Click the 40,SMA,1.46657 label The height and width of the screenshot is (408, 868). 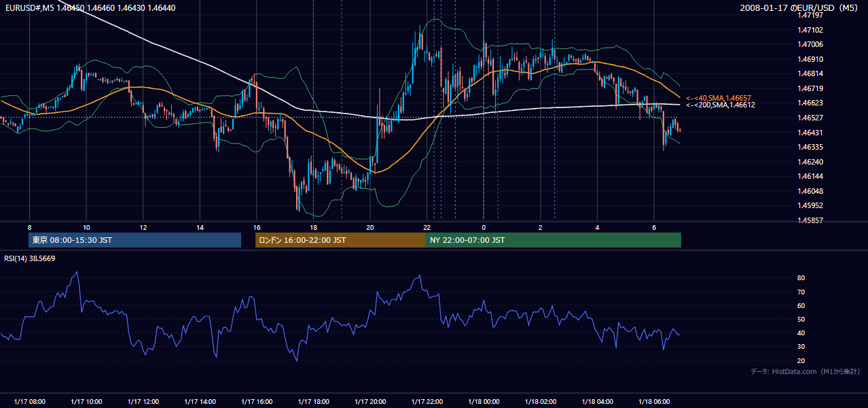[x=719, y=98]
